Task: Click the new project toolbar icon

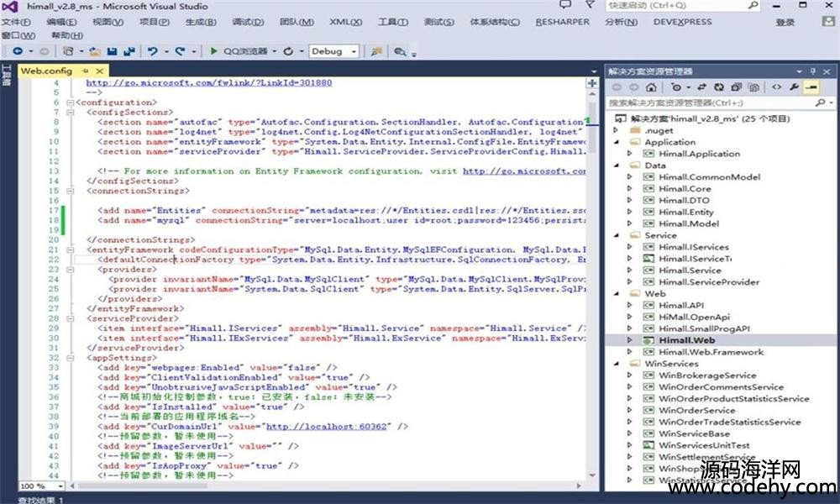Action: [68, 51]
